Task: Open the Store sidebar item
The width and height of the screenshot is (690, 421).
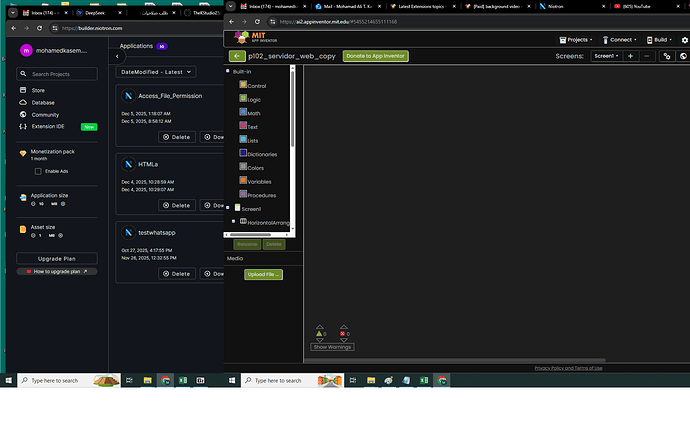Action: click(x=38, y=90)
